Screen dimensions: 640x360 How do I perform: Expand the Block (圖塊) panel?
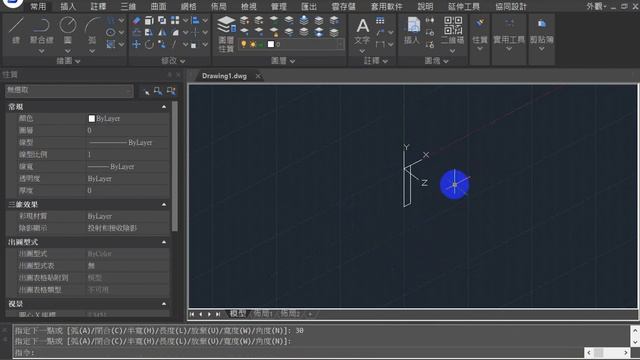(x=436, y=61)
